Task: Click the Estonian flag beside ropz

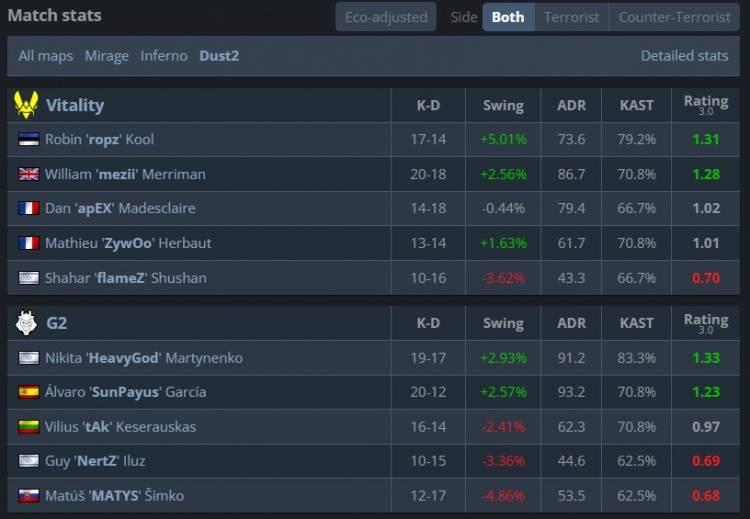Action: point(28,140)
